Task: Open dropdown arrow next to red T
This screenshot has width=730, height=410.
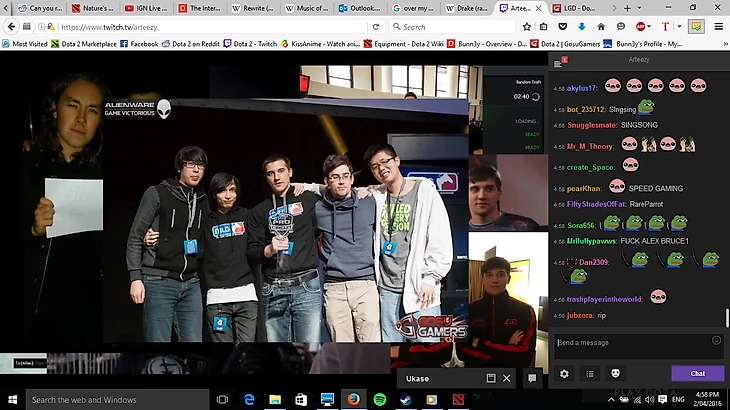Action: (679, 27)
